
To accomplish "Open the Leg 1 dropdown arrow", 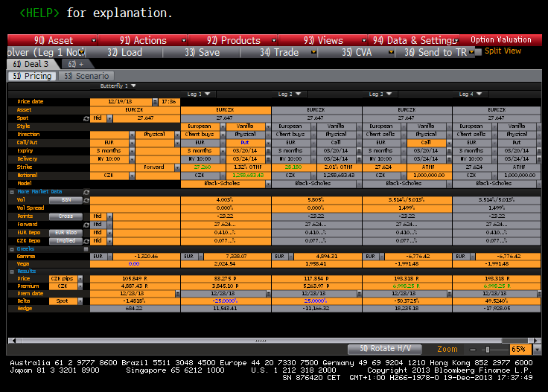I will pos(207,94).
